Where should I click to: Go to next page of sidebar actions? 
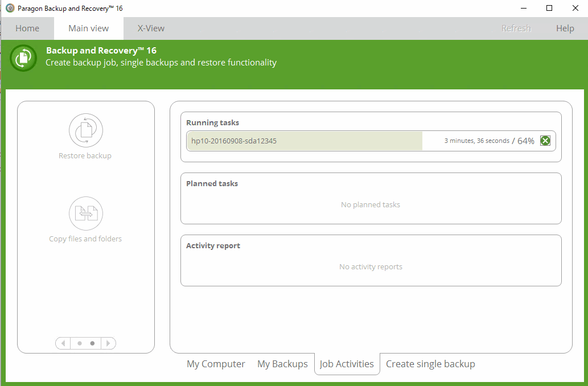coord(108,343)
